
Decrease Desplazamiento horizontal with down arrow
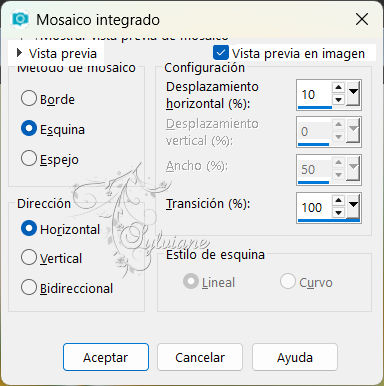338,99
